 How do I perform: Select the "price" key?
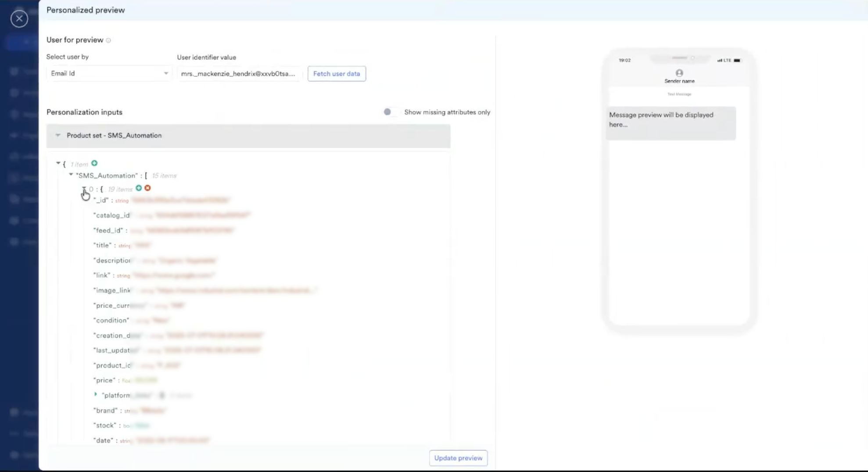tap(104, 380)
